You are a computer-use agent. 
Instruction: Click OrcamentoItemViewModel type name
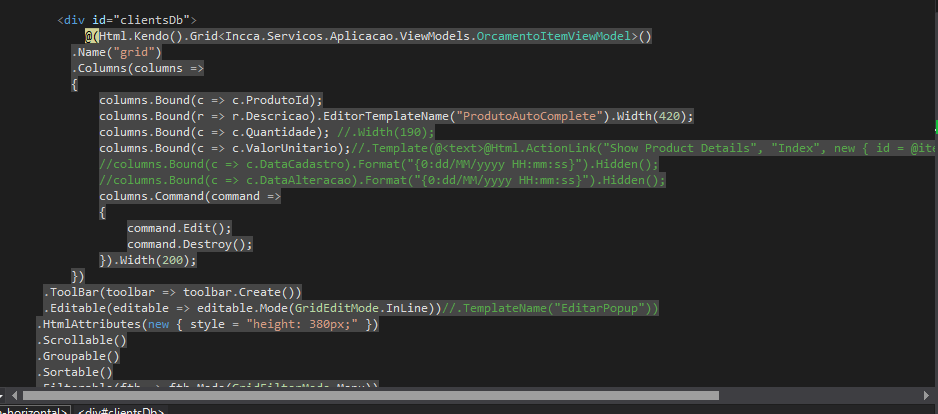click(x=554, y=36)
